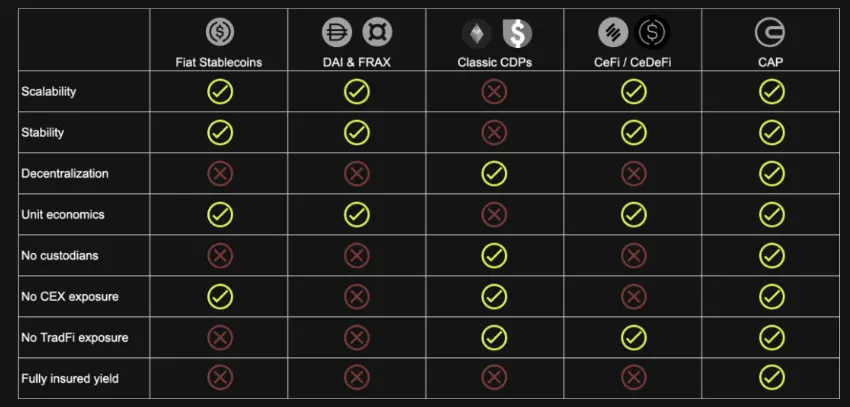Screen dimensions: 850x407
Task: Click the black dollar coin icon above CeDeFi
Action: (653, 32)
